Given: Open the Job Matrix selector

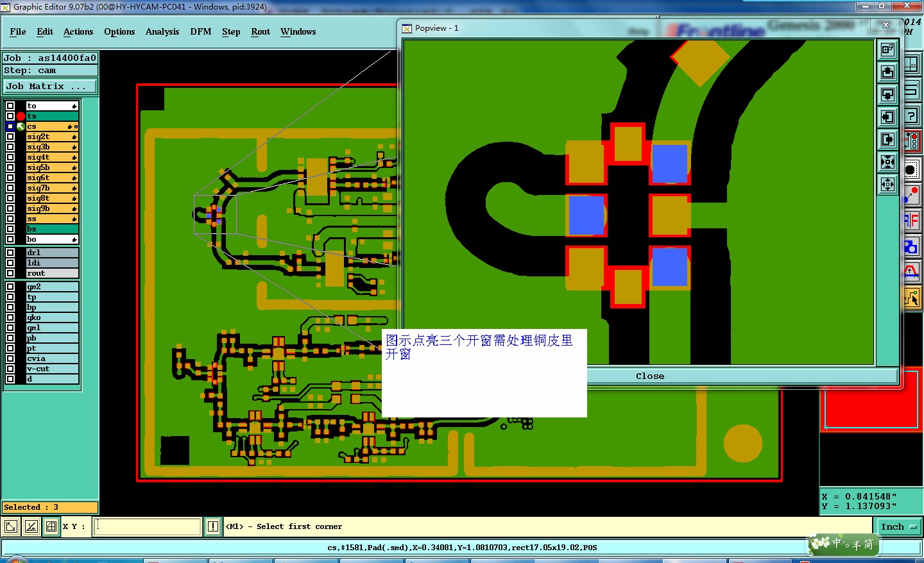Looking at the screenshot, I should click(x=51, y=86).
